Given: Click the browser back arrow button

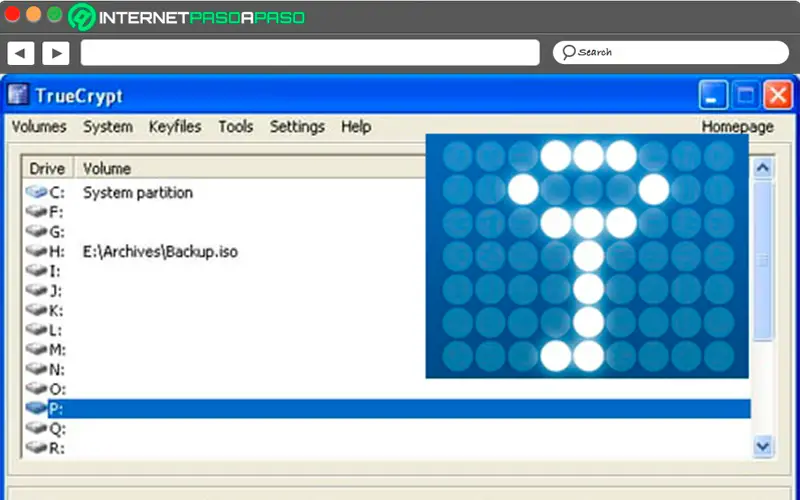Looking at the screenshot, I should (20, 53).
